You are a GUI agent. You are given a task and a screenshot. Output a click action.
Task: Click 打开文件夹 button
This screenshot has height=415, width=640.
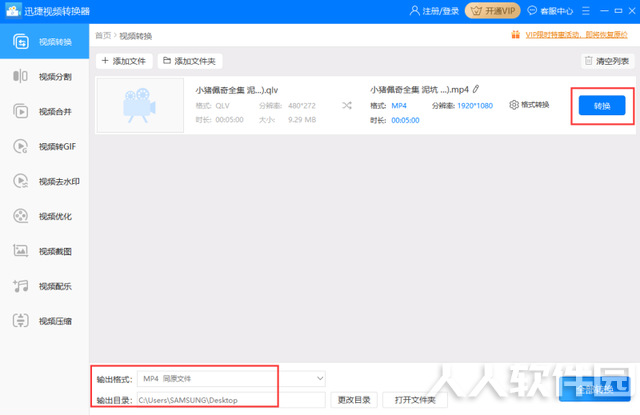[415, 400]
